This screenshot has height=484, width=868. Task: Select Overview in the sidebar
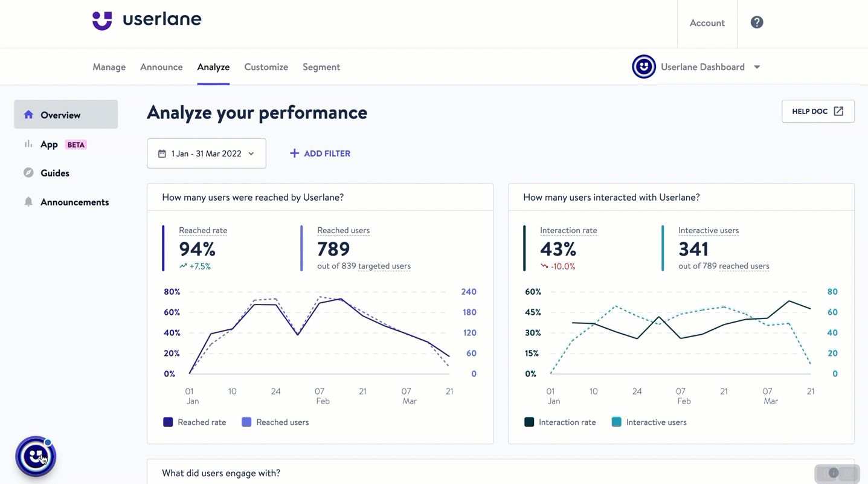(x=66, y=114)
